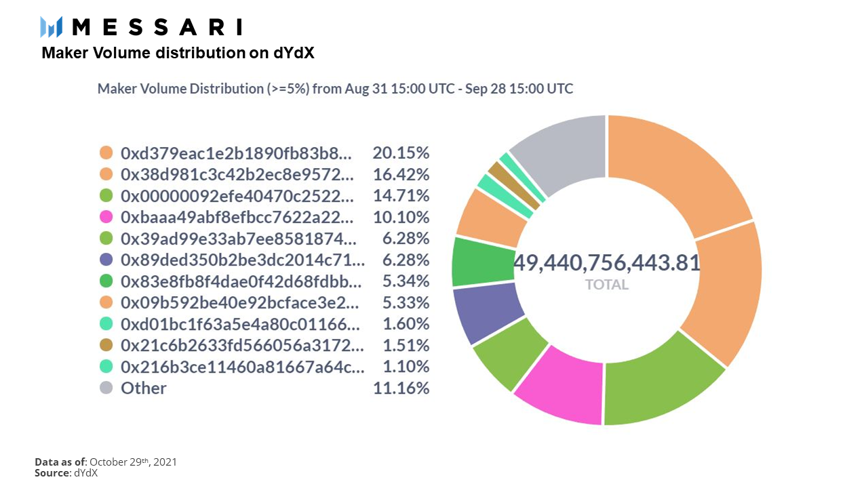Viewport: 868px width, 488px height.
Task: Click the pink legend dot for 0xbaaa49abf8efbcc
Action: [x=106, y=218]
